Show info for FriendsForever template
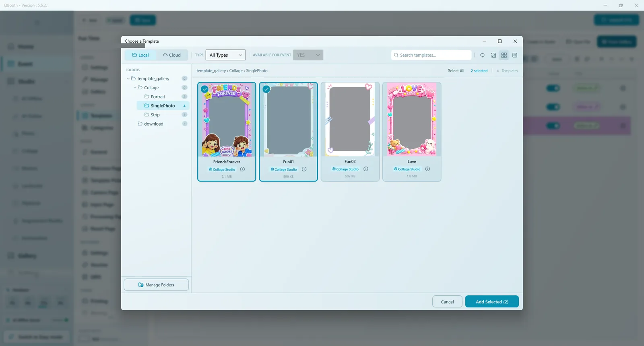Viewport: 644px width, 346px height. tap(242, 169)
